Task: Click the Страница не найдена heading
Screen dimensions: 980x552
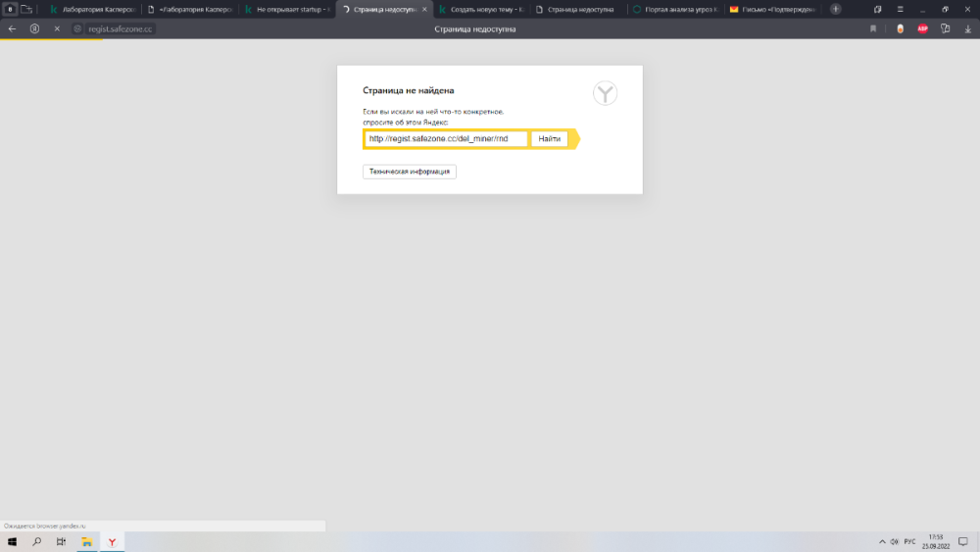Action: click(408, 90)
